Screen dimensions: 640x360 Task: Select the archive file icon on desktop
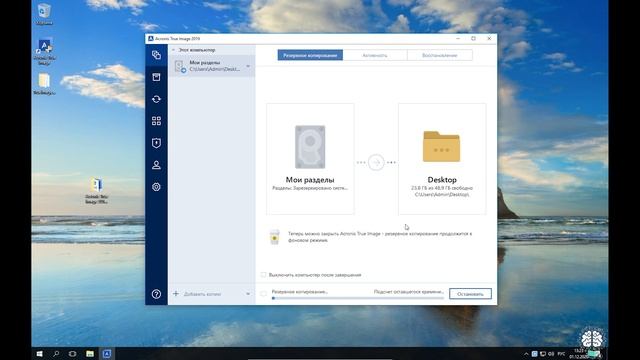[96, 191]
